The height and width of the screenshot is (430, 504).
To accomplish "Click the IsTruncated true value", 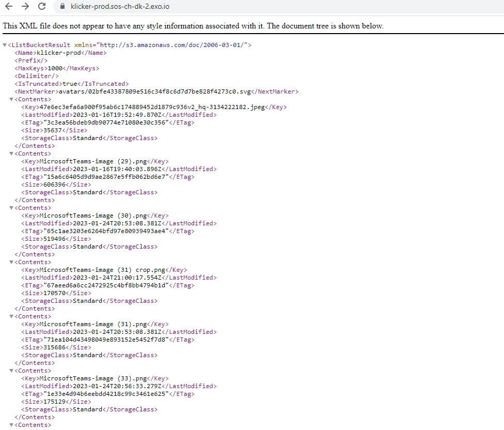I will [70, 84].
